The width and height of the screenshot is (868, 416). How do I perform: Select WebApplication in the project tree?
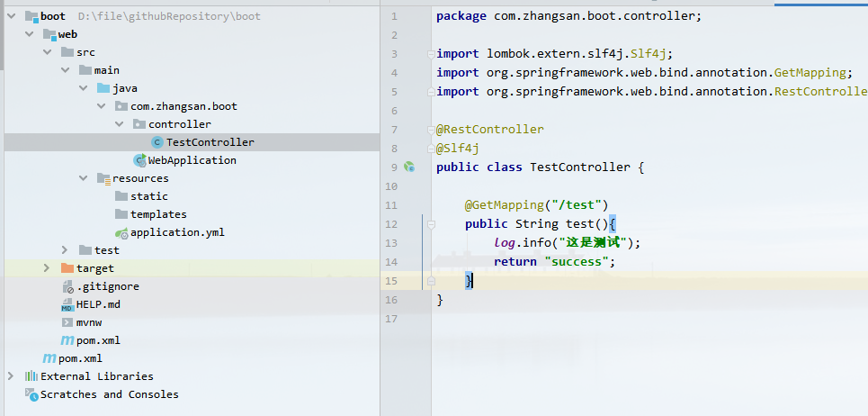tap(192, 160)
